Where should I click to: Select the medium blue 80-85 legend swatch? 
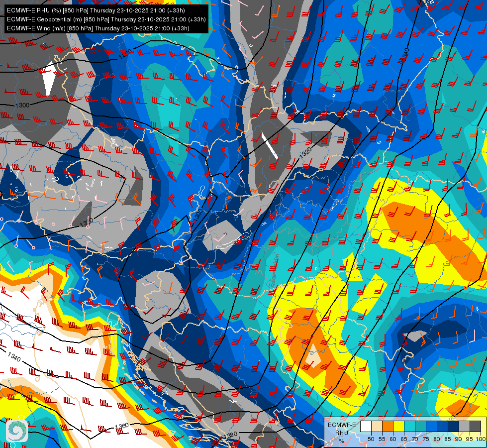(443, 426)
